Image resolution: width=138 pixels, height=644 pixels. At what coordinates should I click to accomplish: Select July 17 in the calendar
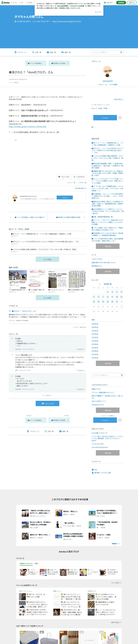(x=117, y=302)
